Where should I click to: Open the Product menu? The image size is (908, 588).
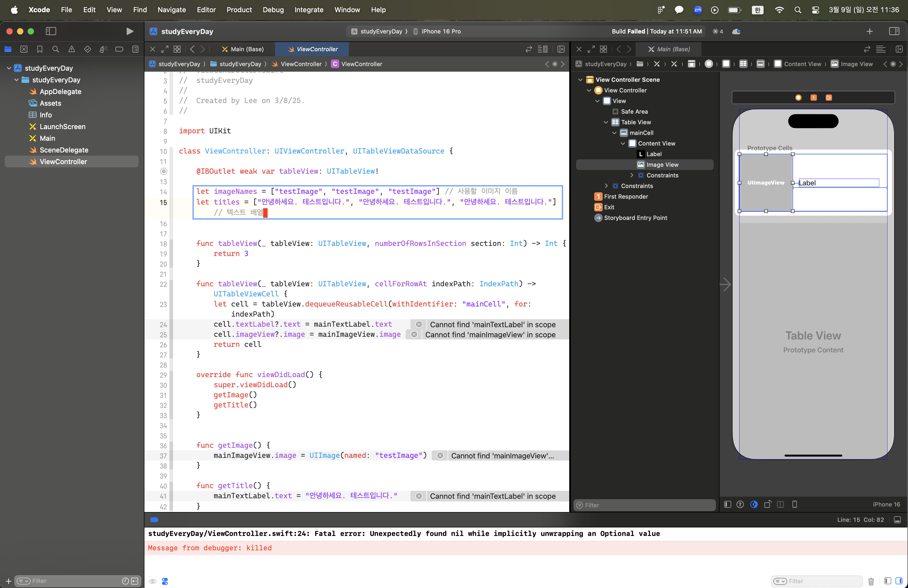tap(239, 10)
